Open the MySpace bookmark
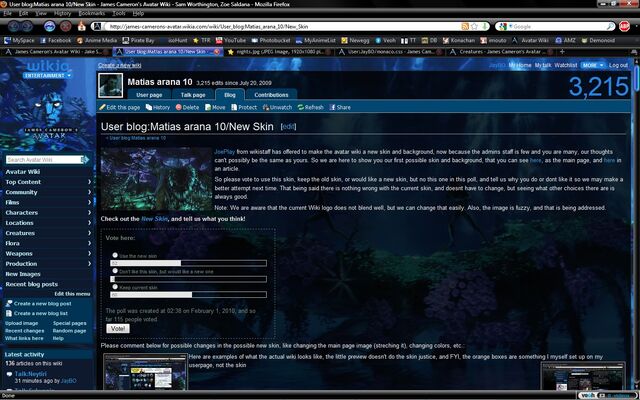640x400 pixels. click(x=19, y=40)
